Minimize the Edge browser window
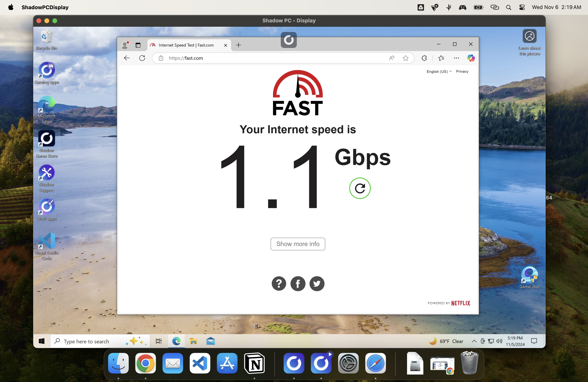The image size is (588, 382). pyautogui.click(x=439, y=44)
